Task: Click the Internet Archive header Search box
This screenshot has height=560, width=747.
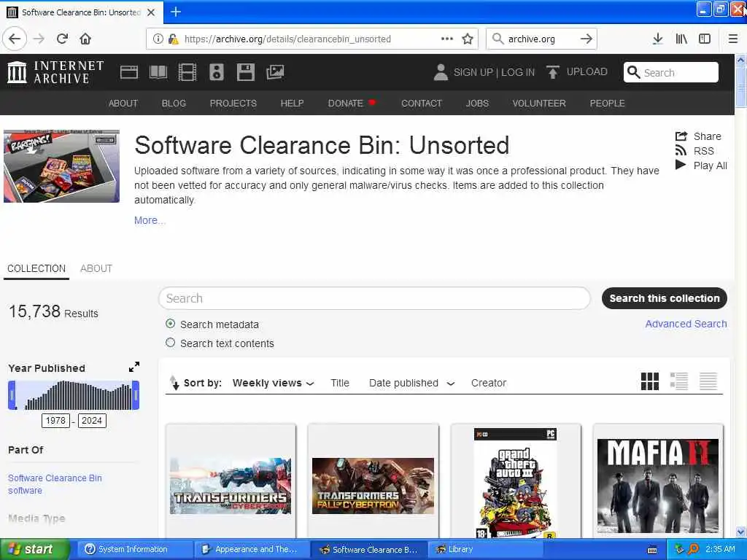Action: (x=671, y=72)
